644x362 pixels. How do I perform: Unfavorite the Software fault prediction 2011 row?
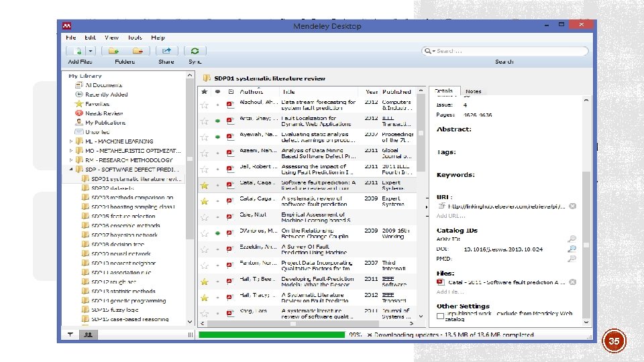[x=204, y=186]
